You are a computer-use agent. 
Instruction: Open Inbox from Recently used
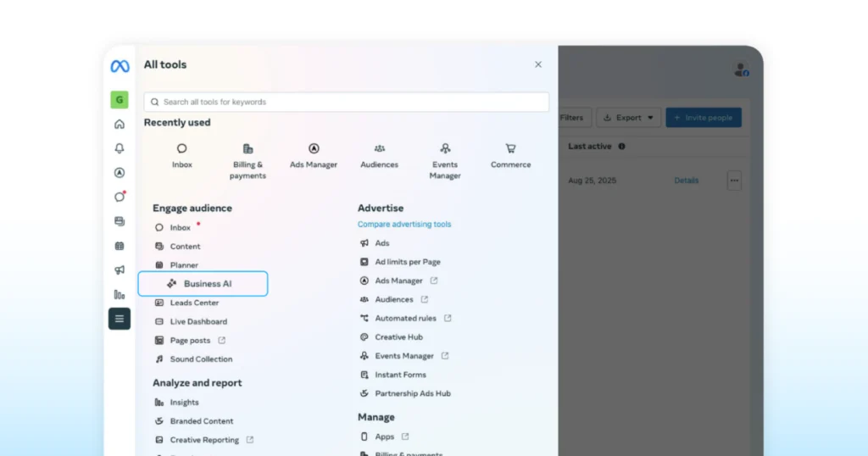tap(181, 156)
